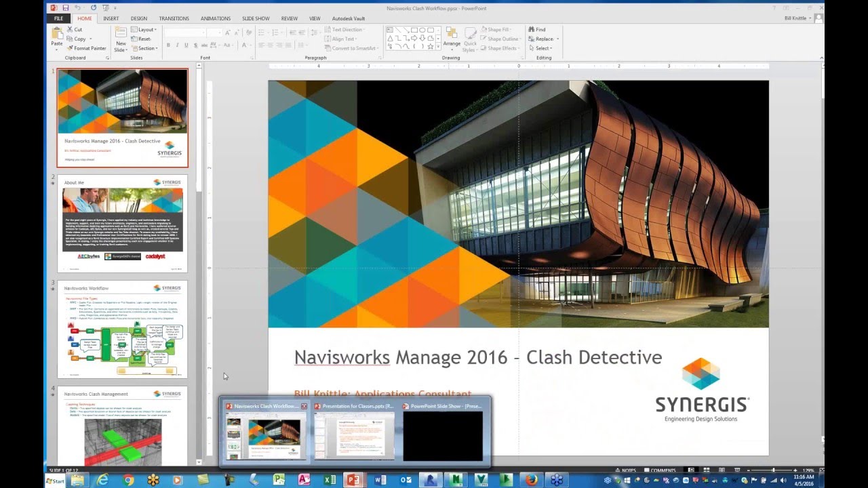Switch to Presentation for Classes.pptx preview
Image resolution: width=868 pixels, height=488 pixels.
pyautogui.click(x=354, y=432)
